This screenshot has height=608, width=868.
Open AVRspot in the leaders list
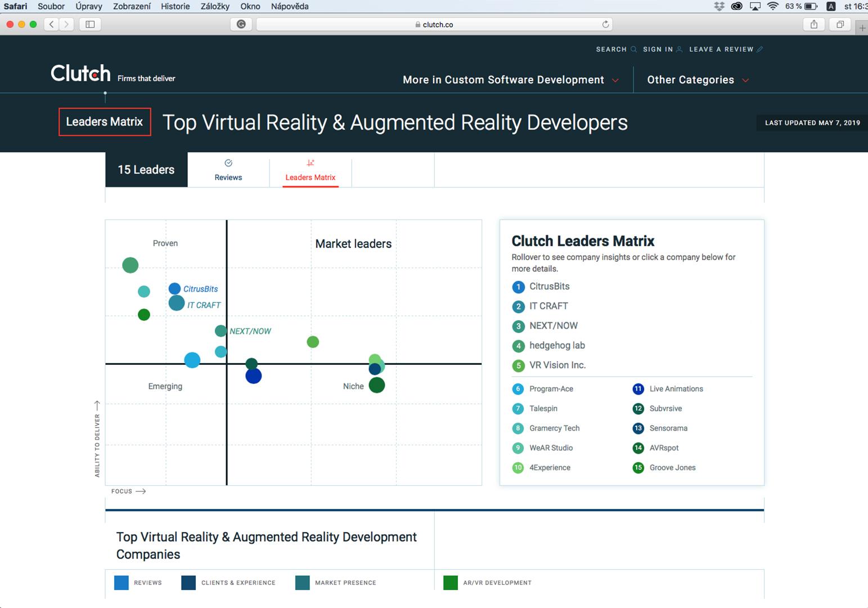point(664,448)
